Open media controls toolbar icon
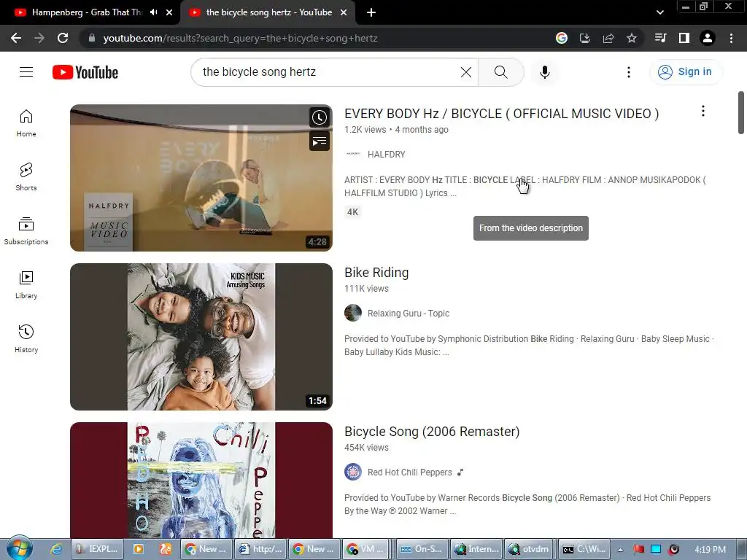This screenshot has width=747, height=560. click(x=660, y=38)
